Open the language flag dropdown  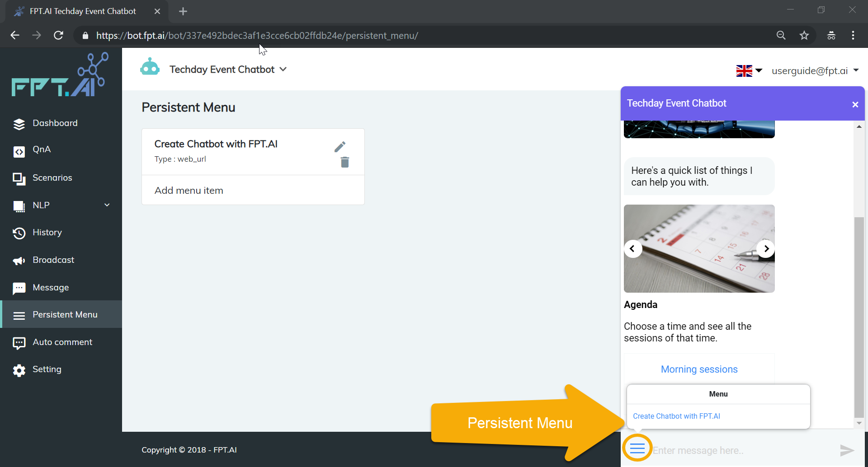(749, 70)
